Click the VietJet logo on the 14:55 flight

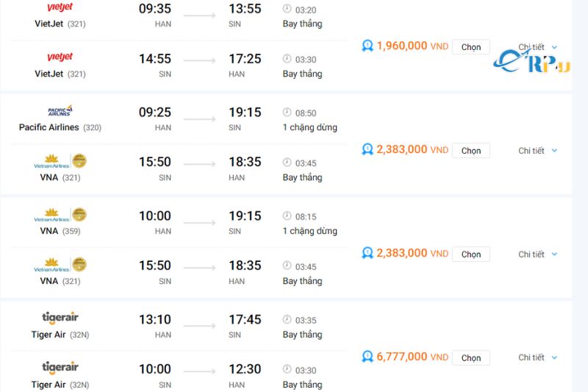coord(60,57)
